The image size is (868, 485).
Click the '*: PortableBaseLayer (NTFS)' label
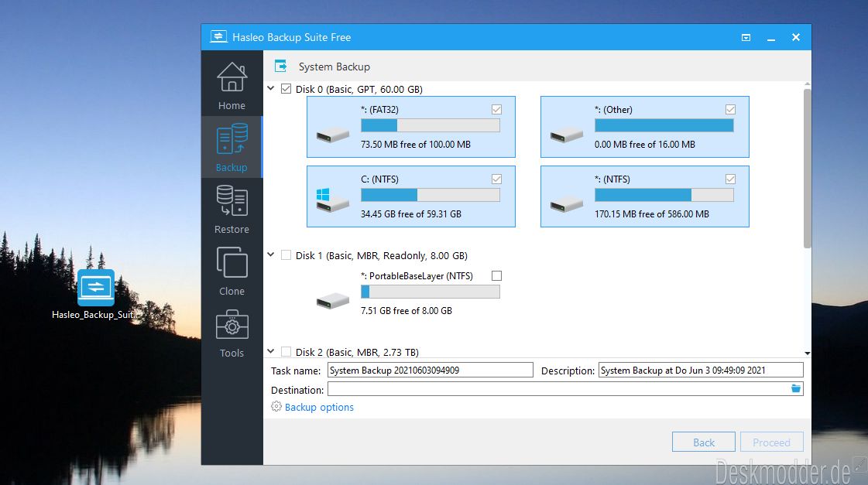pos(417,276)
